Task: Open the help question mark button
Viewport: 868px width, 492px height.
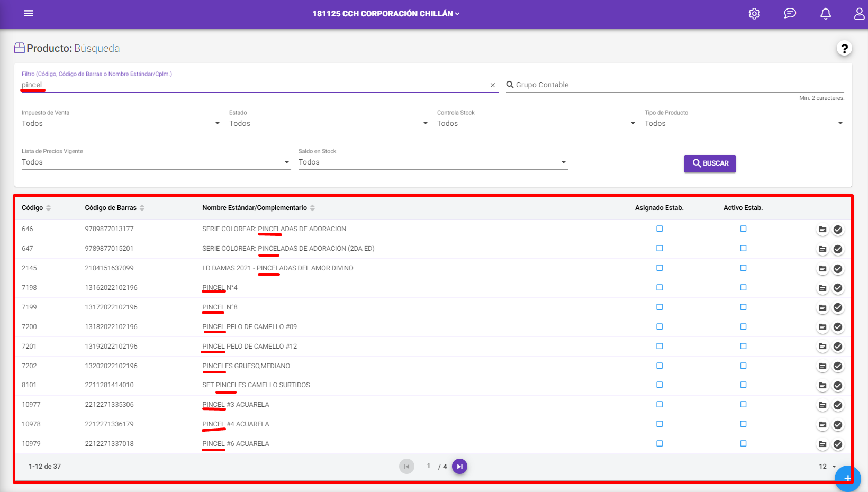Action: click(x=844, y=49)
